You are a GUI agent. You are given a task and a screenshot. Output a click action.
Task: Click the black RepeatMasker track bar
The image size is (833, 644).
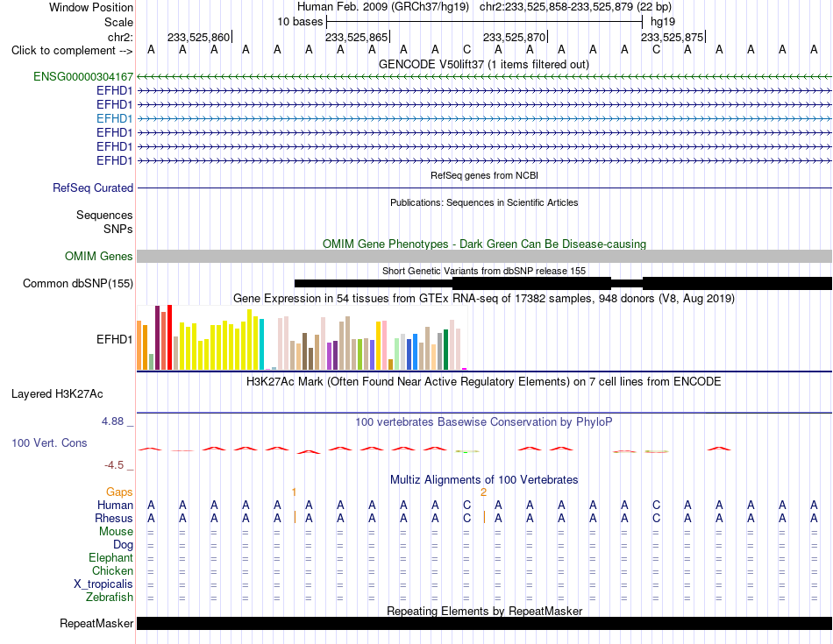tap(484, 623)
